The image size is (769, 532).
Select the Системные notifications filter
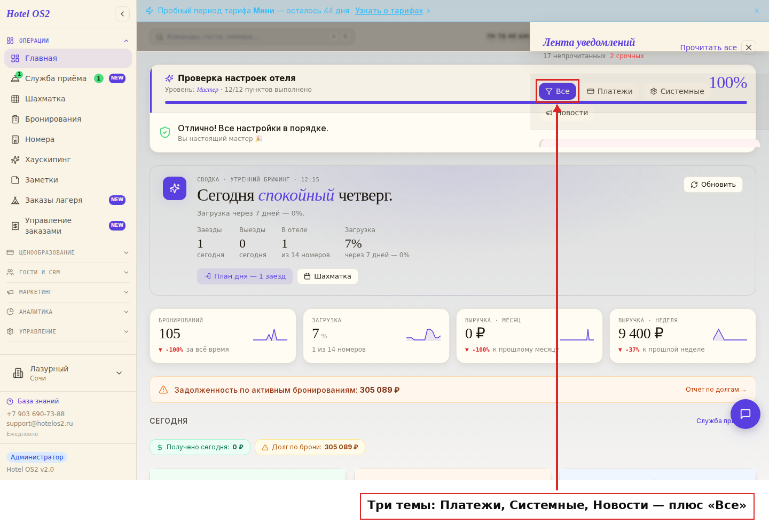click(x=677, y=91)
